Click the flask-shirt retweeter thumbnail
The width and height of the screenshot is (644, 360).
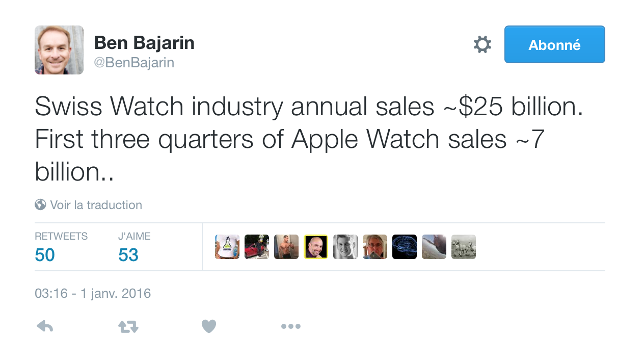click(x=227, y=246)
